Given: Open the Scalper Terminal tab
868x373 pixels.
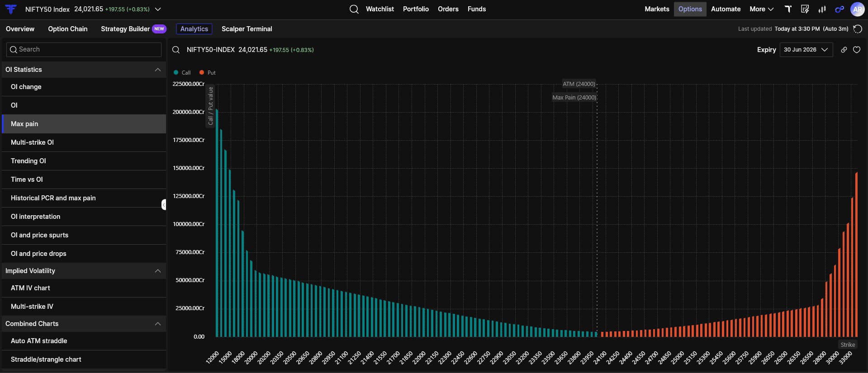Looking at the screenshot, I should point(247,29).
